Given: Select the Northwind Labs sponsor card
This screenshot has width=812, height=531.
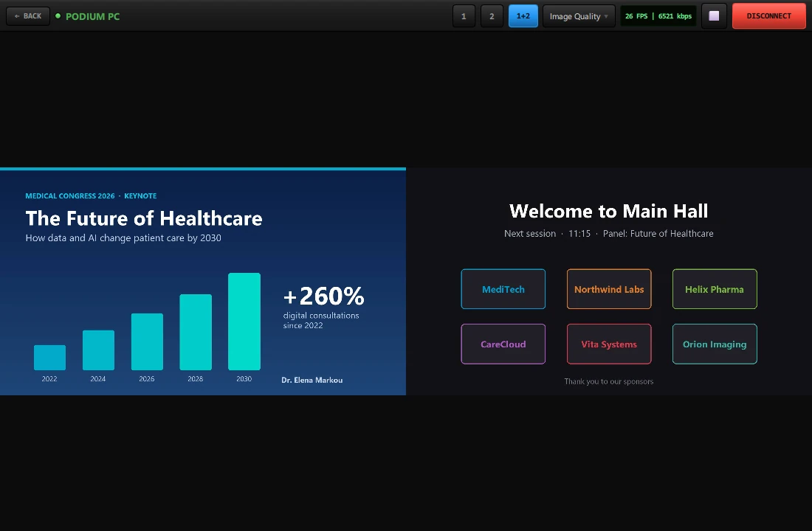Looking at the screenshot, I should [x=609, y=289].
